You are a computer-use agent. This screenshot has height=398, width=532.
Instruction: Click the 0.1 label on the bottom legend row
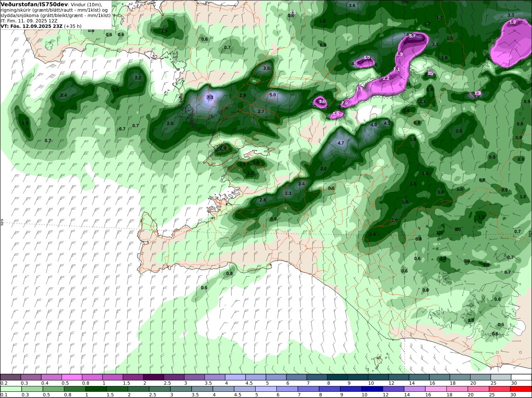(x=4, y=395)
